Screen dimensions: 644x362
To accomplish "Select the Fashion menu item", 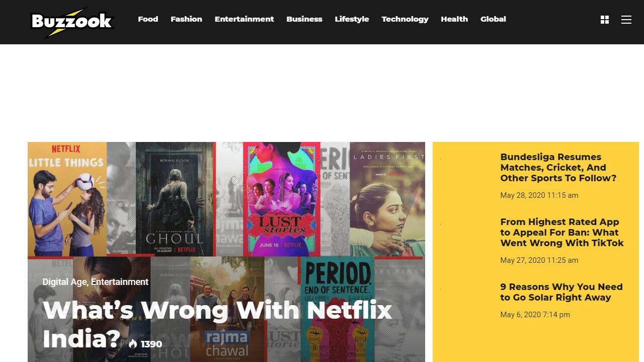I will tap(186, 19).
